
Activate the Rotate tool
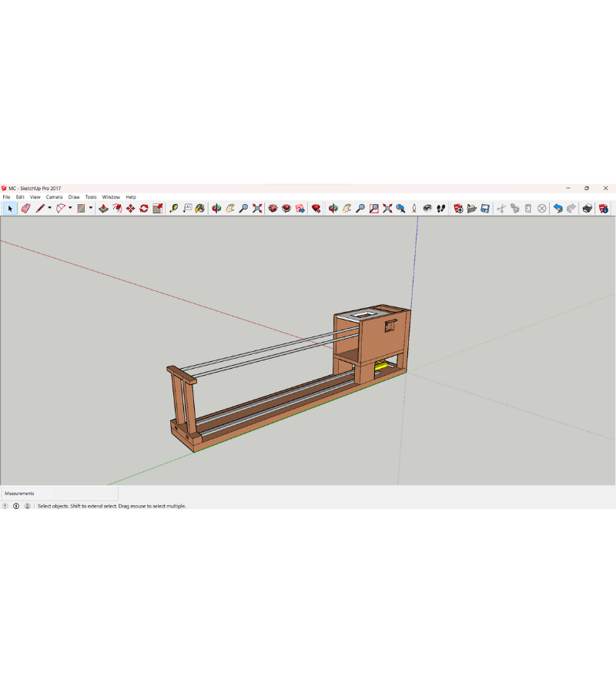[144, 209]
